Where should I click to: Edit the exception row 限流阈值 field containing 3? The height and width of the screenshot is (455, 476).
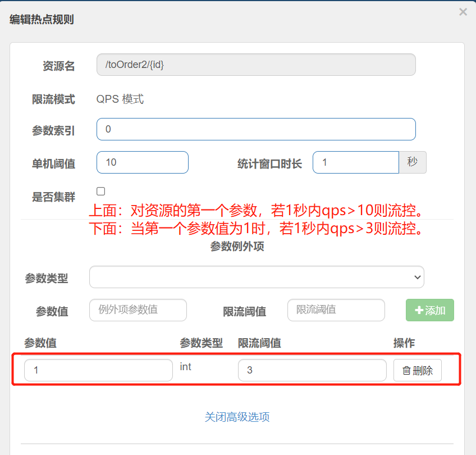tap(312, 371)
